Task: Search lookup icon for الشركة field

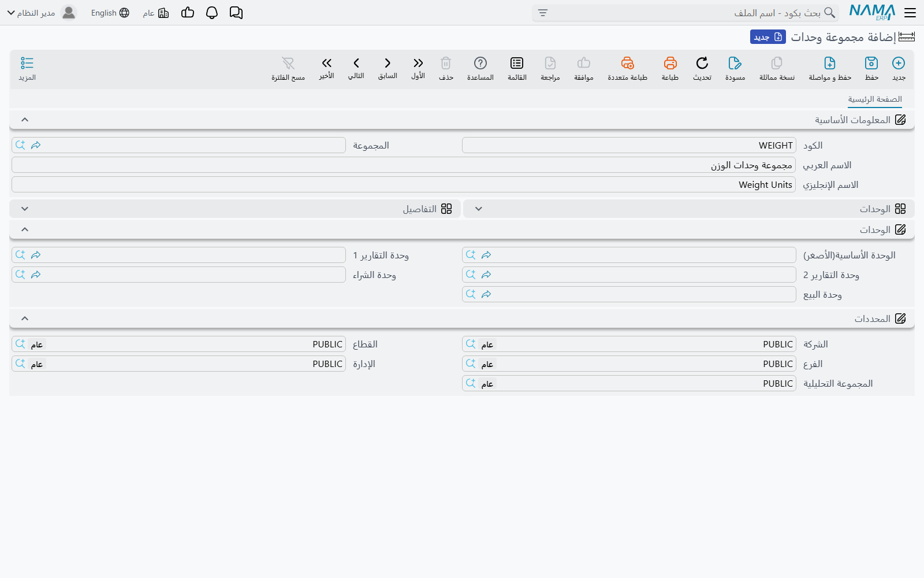Action: (471, 344)
